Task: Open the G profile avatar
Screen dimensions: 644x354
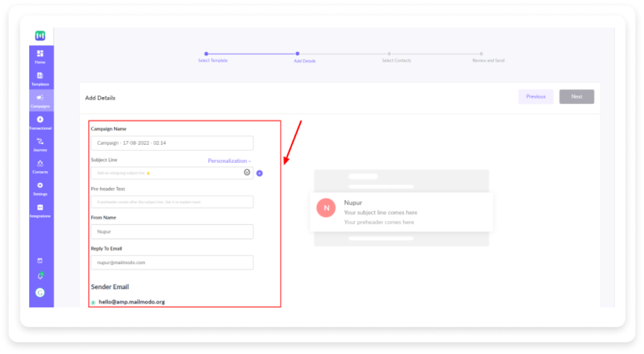Action: pyautogui.click(x=40, y=292)
